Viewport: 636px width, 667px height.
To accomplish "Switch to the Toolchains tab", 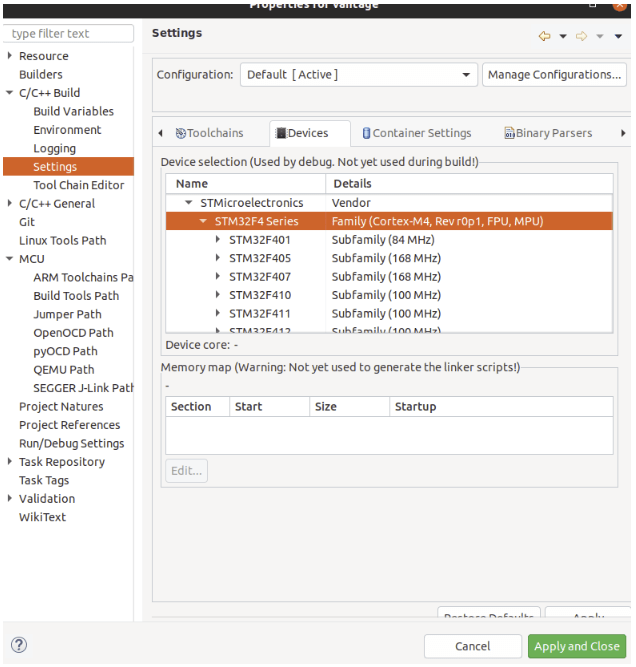I will (208, 133).
